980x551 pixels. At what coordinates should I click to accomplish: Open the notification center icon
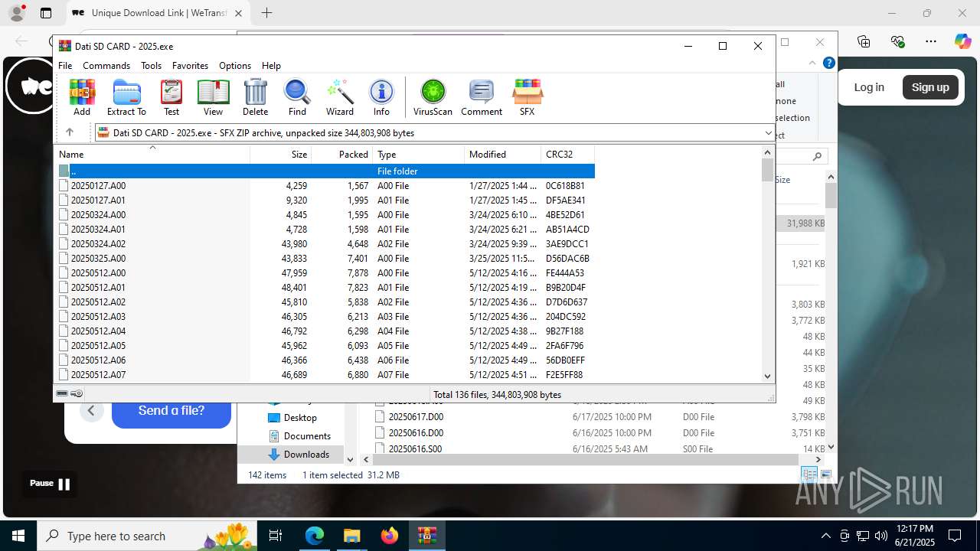point(955,536)
